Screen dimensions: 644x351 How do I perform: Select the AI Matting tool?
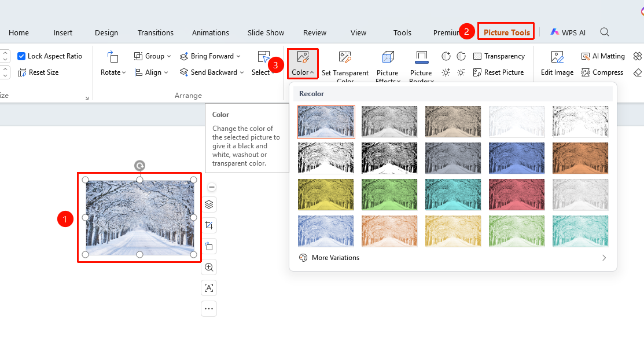point(602,56)
